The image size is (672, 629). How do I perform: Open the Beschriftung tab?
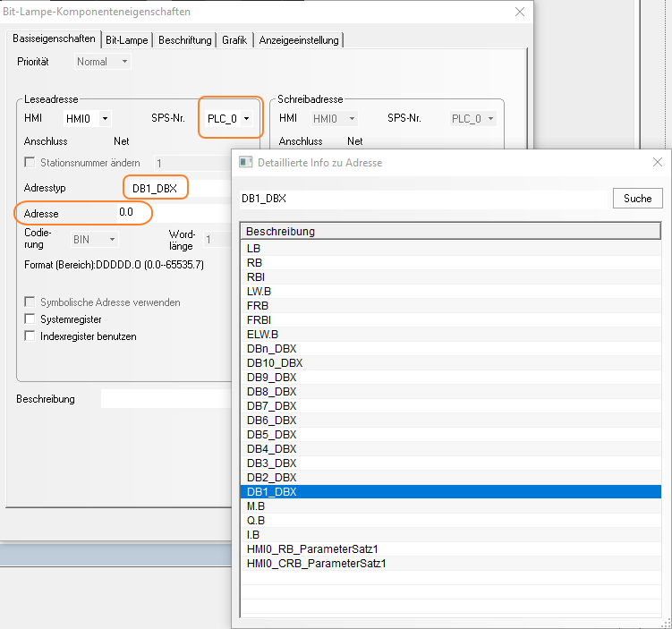point(185,40)
